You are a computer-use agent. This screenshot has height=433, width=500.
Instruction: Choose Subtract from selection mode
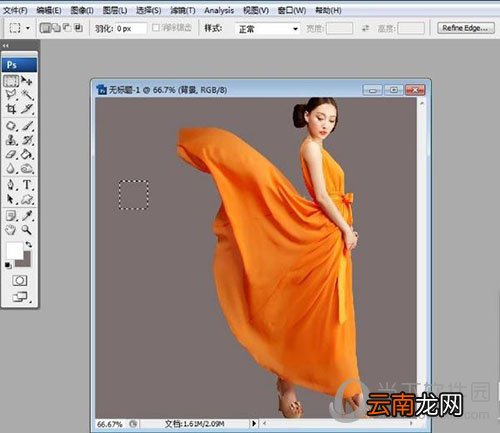(x=67, y=28)
